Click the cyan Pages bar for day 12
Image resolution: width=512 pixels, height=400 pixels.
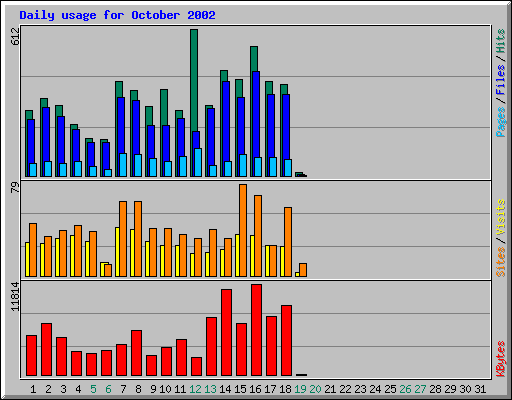coord(198,162)
